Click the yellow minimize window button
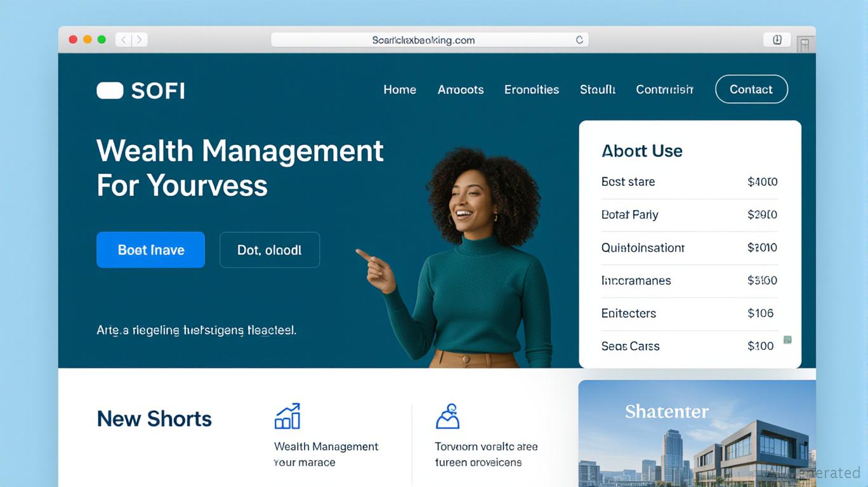The width and height of the screenshot is (868, 487). click(x=87, y=39)
